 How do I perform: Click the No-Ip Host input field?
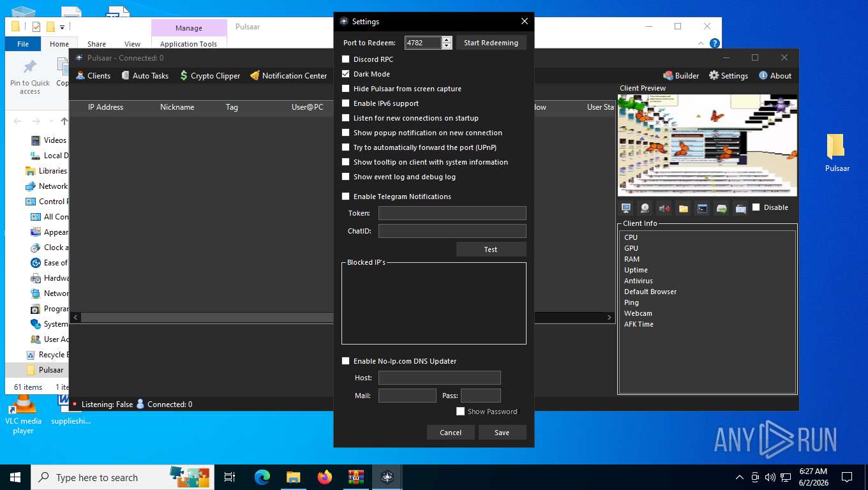(440, 378)
